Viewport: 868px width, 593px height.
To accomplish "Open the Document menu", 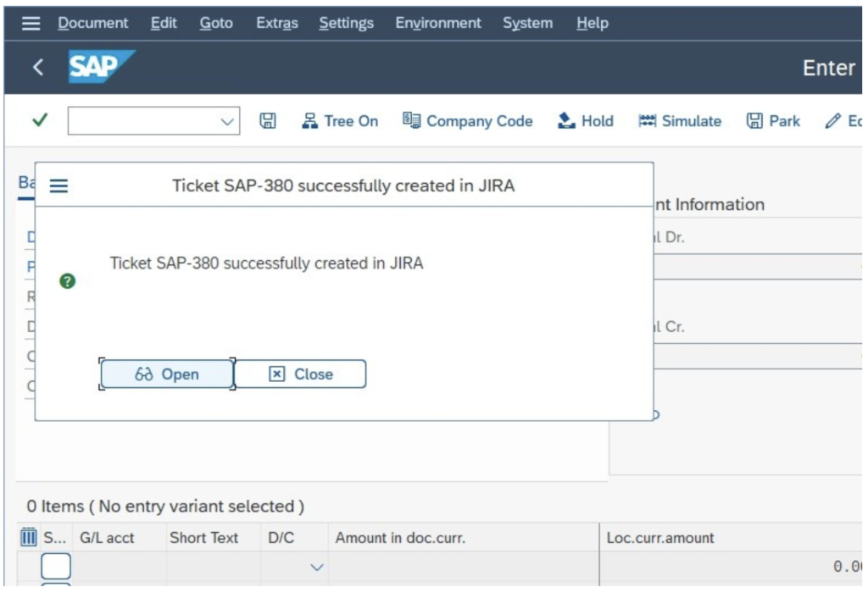I will [x=93, y=23].
